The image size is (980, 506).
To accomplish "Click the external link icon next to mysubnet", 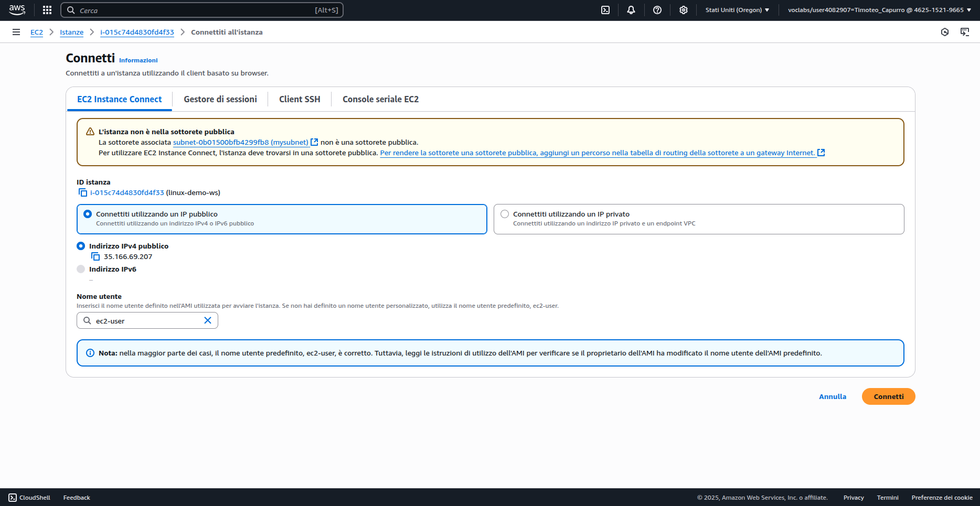I will tap(314, 142).
